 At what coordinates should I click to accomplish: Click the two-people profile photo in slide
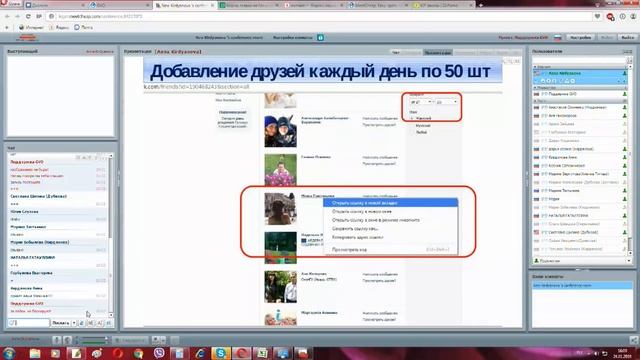[280, 131]
